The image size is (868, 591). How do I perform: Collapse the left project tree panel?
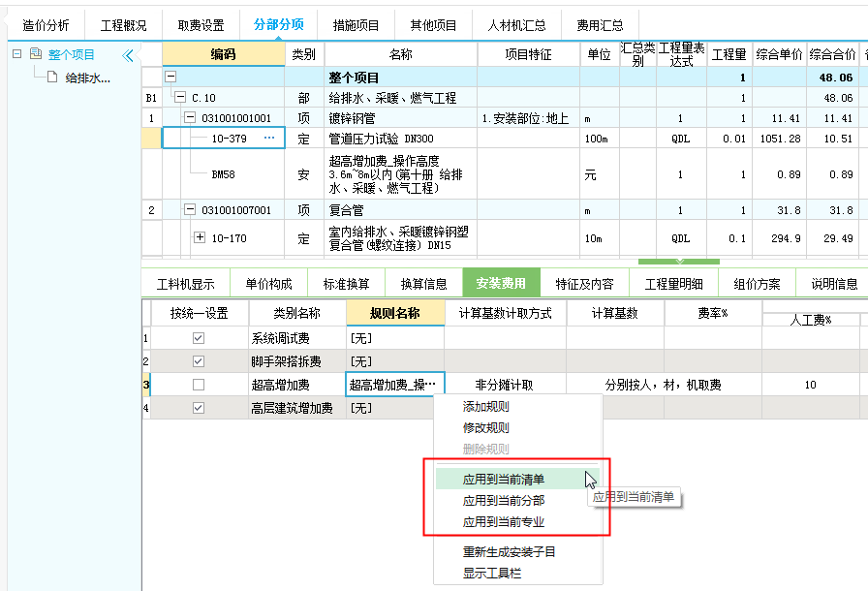coord(128,55)
